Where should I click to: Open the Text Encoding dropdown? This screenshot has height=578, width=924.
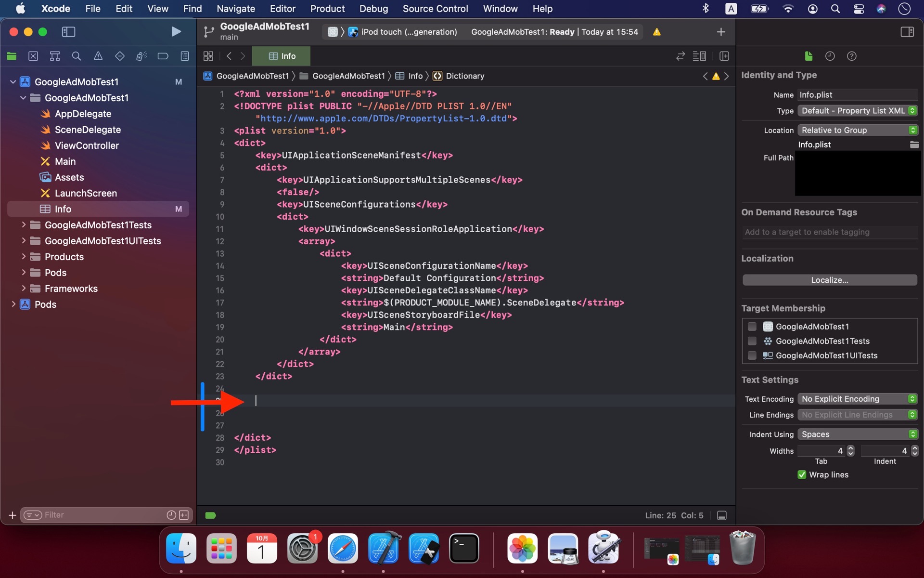pos(858,399)
